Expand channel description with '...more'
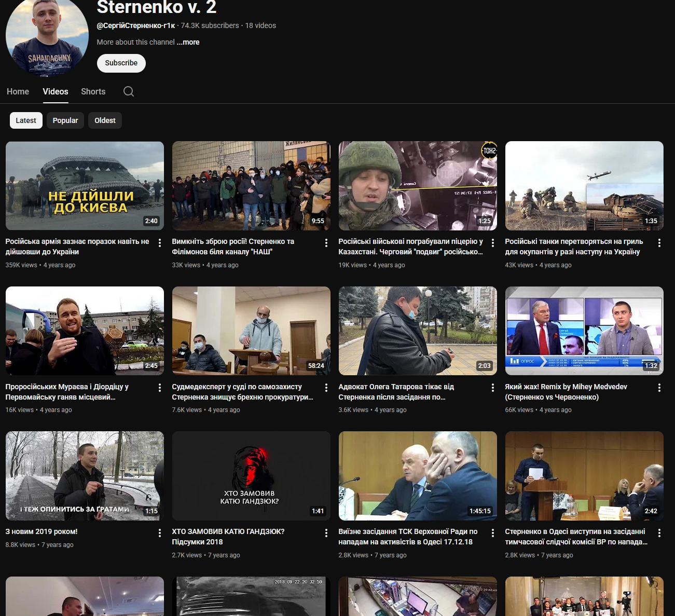 tap(188, 42)
